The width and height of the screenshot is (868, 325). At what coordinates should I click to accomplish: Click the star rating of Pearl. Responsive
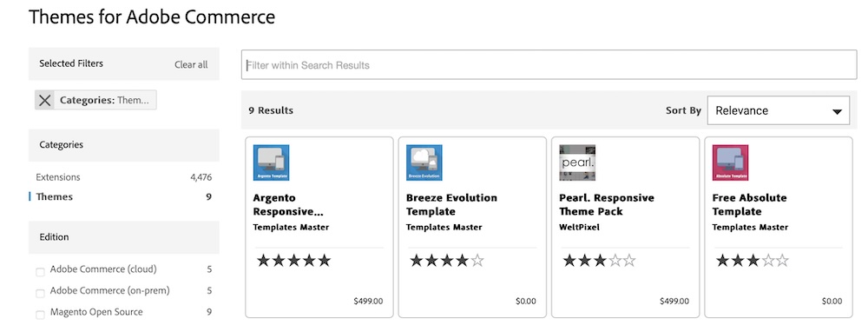coord(600,260)
